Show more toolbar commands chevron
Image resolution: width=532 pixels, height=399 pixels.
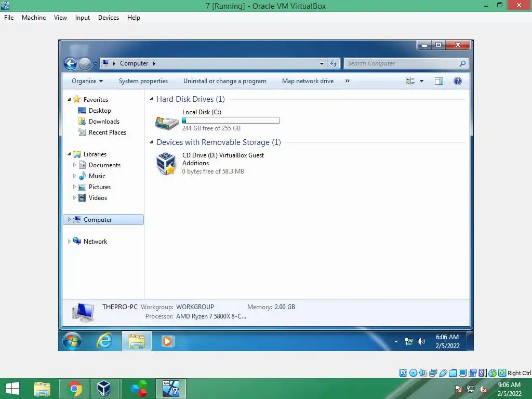tap(347, 81)
